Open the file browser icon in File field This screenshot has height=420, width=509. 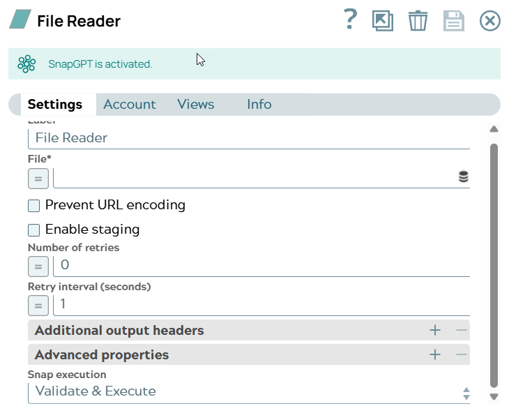point(463,177)
